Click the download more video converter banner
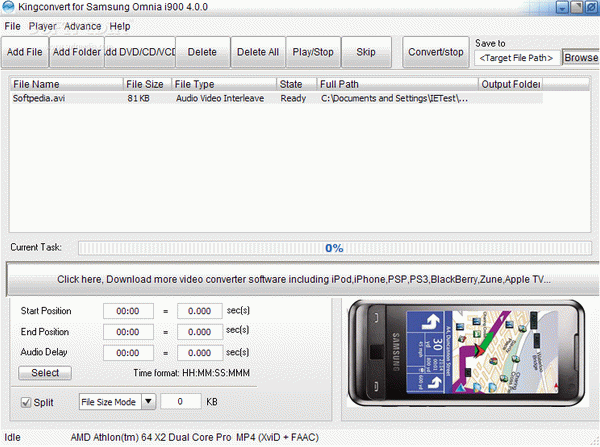Viewport: 600px width, 447px height. pyautogui.click(x=304, y=279)
